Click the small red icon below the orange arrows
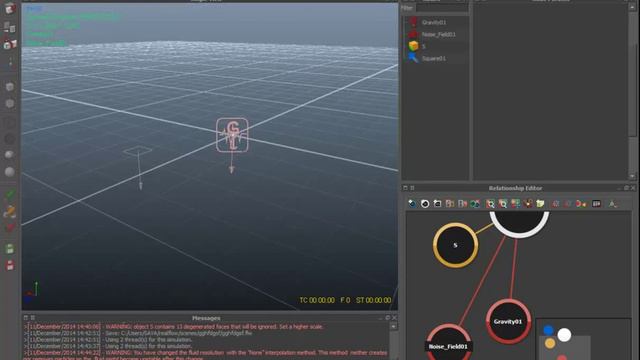The image size is (640, 360). 10,227
